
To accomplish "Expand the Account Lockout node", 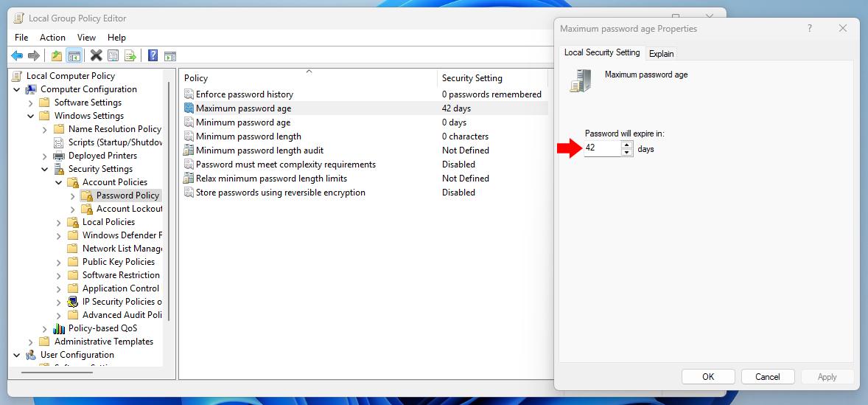I will click(72, 209).
